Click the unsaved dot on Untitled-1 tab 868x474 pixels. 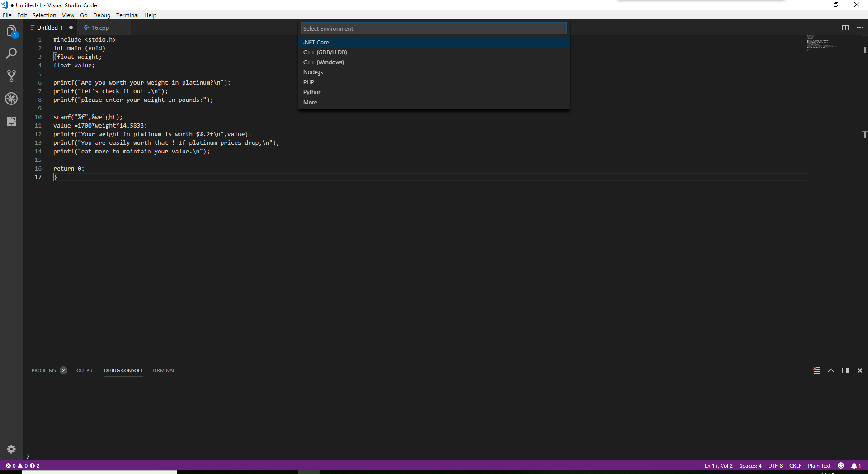pyautogui.click(x=71, y=28)
